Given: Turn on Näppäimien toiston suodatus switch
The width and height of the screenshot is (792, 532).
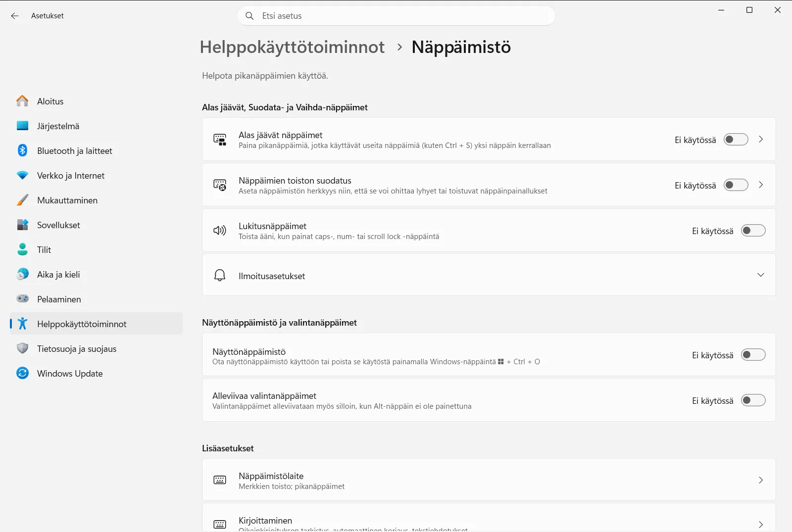Looking at the screenshot, I should pyautogui.click(x=736, y=185).
